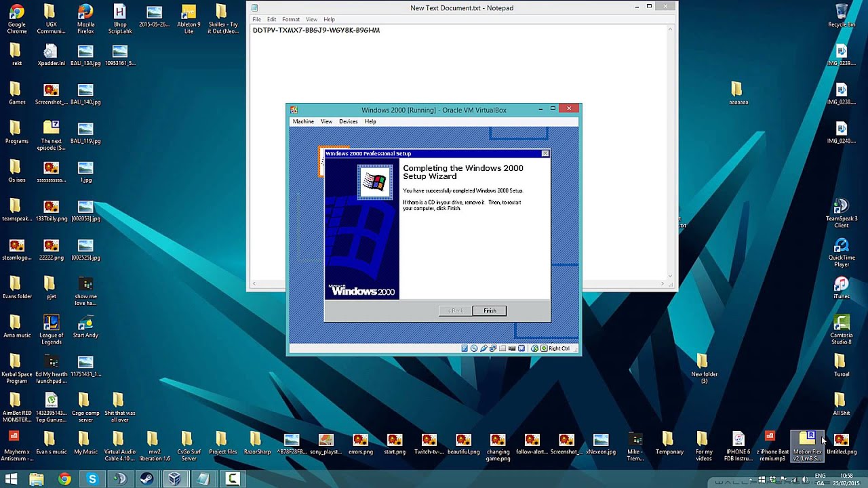Select the Recycle Bin on desktop
This screenshot has height=488, width=868.
pyautogui.click(x=842, y=16)
